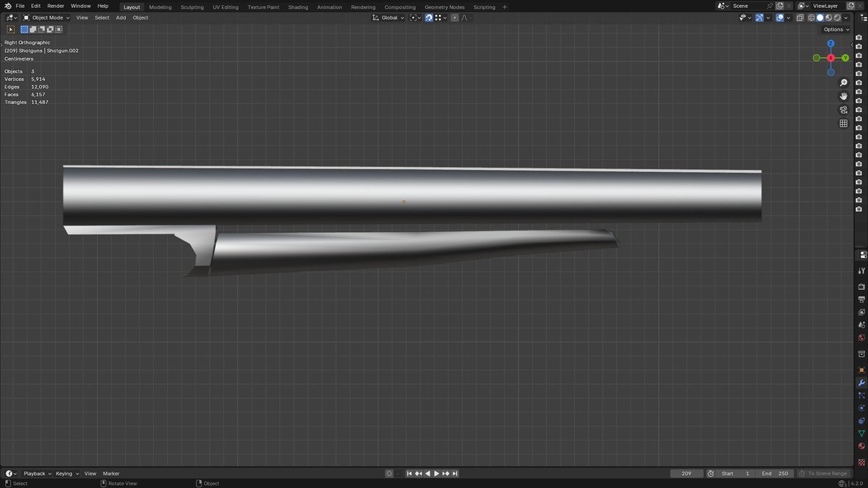The height and width of the screenshot is (488, 868).
Task: Open viewport shading options dropdown arrow
Action: [x=846, y=17]
